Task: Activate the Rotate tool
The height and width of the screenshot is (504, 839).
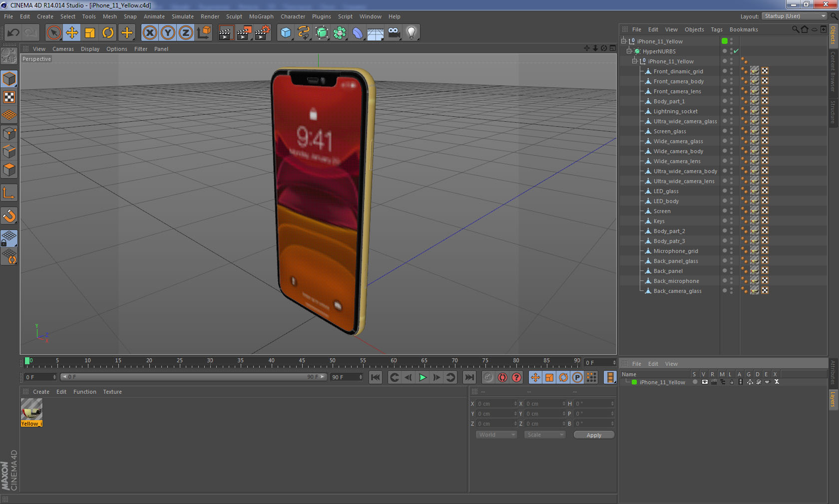Action: (x=108, y=33)
